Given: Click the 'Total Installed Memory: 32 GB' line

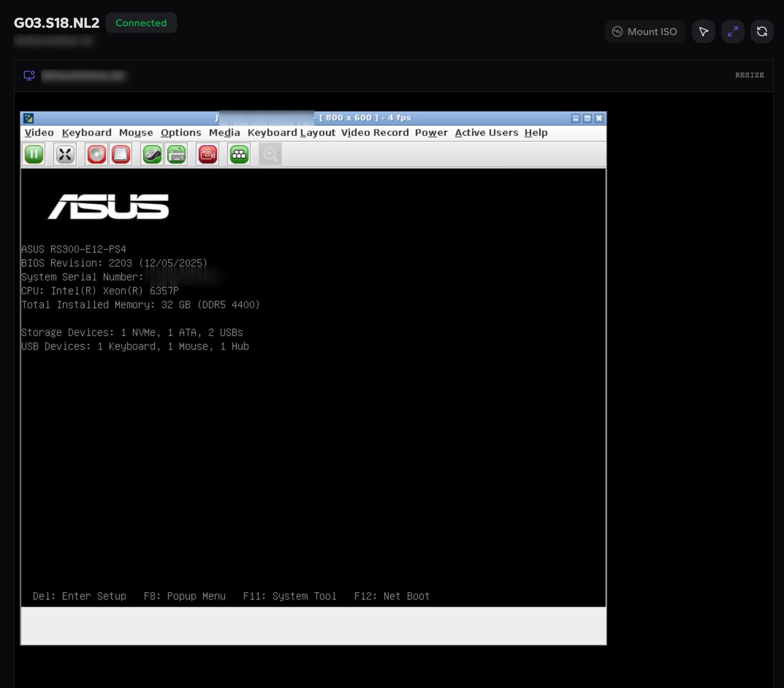Looking at the screenshot, I should click(140, 305).
